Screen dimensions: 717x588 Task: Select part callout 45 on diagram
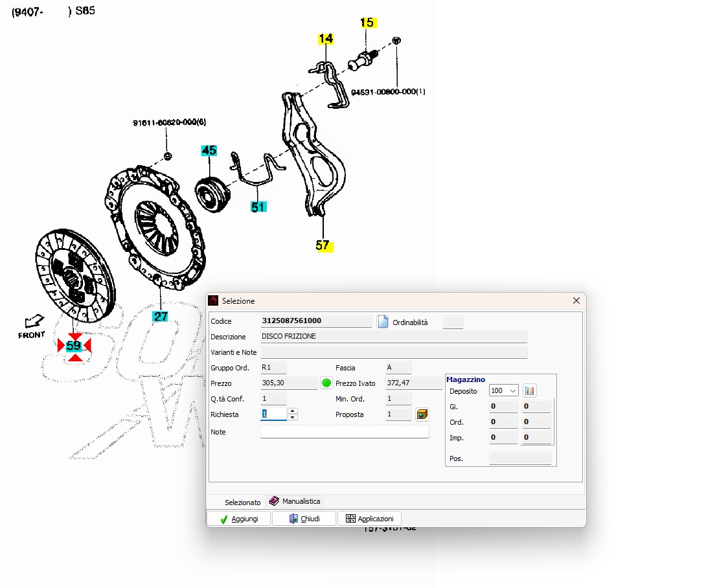[x=209, y=150]
